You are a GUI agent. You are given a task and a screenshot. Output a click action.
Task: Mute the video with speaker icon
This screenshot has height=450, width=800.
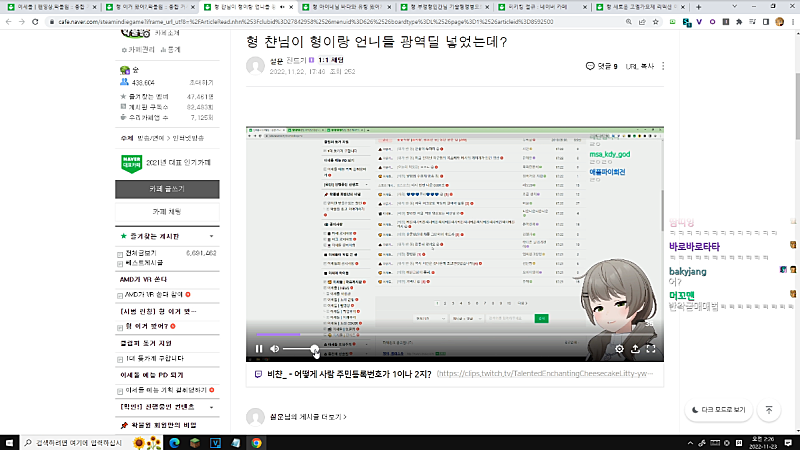(274, 349)
